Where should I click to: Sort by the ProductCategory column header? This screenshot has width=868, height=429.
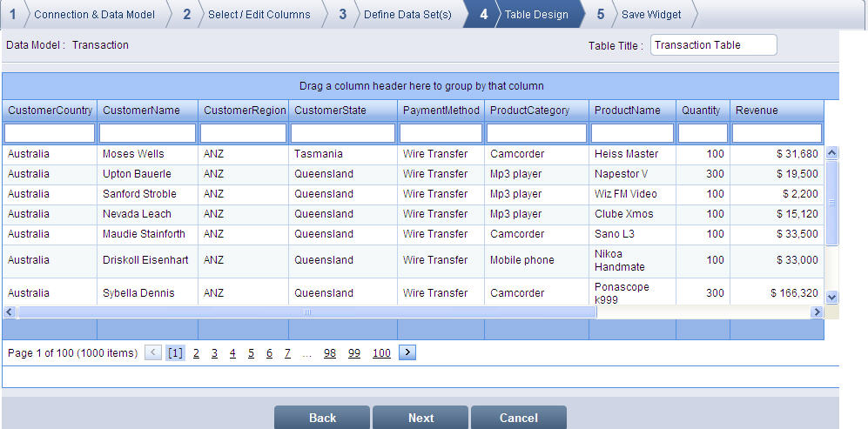(529, 111)
